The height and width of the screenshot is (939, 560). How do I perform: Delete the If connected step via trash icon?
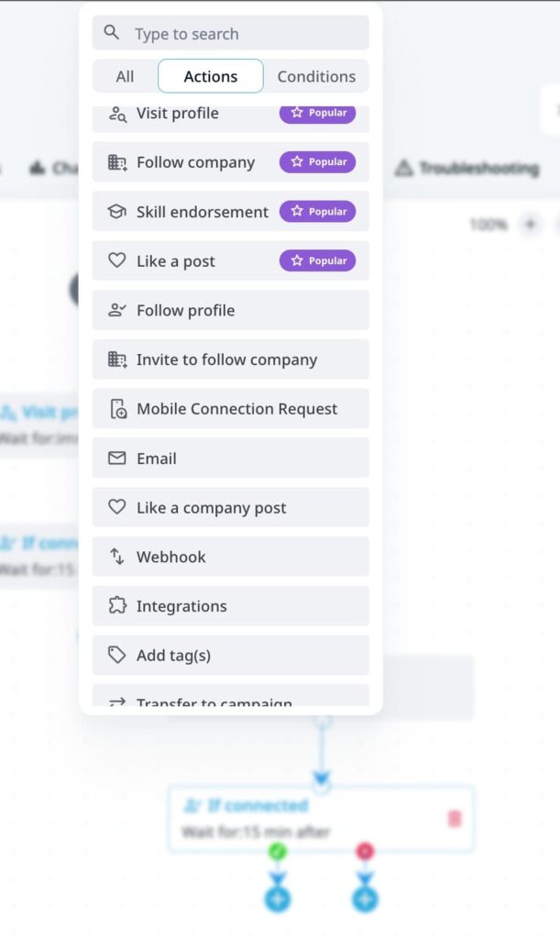(x=454, y=821)
